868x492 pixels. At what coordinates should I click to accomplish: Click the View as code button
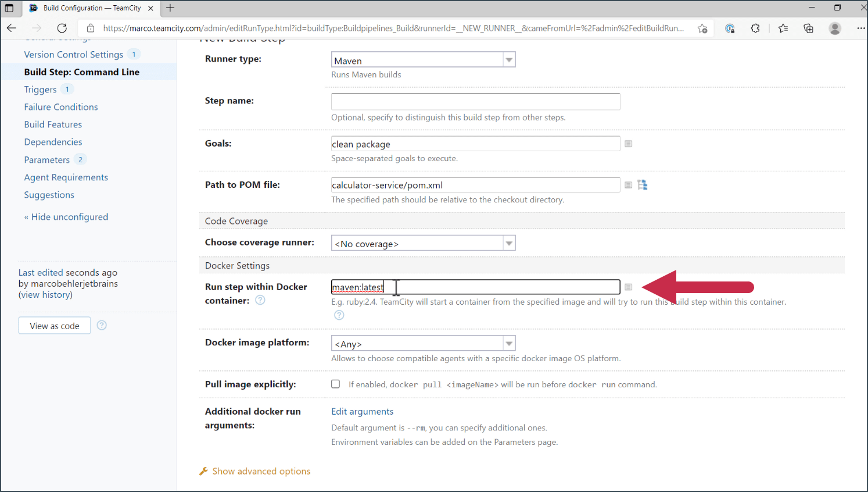tap(55, 326)
